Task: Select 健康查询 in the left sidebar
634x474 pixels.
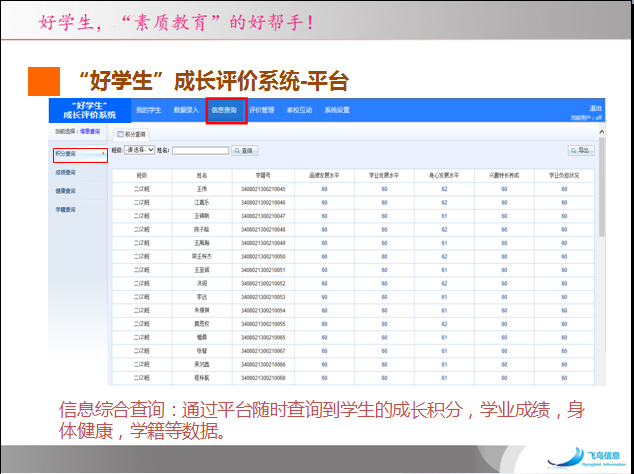Action: click(66, 190)
